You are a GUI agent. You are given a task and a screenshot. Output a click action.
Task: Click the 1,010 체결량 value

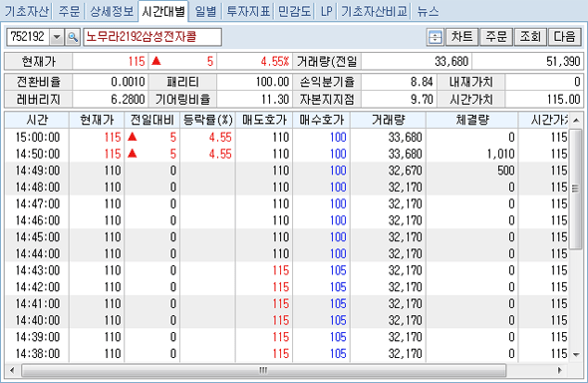pyautogui.click(x=500, y=154)
